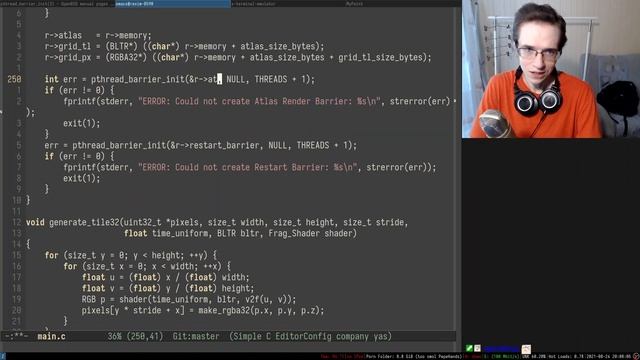Click line number 250 in the gutter

(x=14, y=79)
